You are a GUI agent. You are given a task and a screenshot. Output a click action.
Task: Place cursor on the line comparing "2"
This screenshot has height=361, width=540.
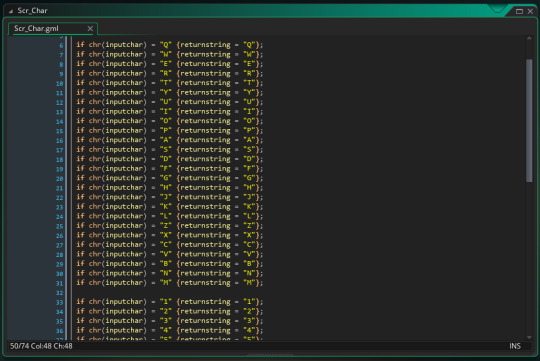point(169,311)
